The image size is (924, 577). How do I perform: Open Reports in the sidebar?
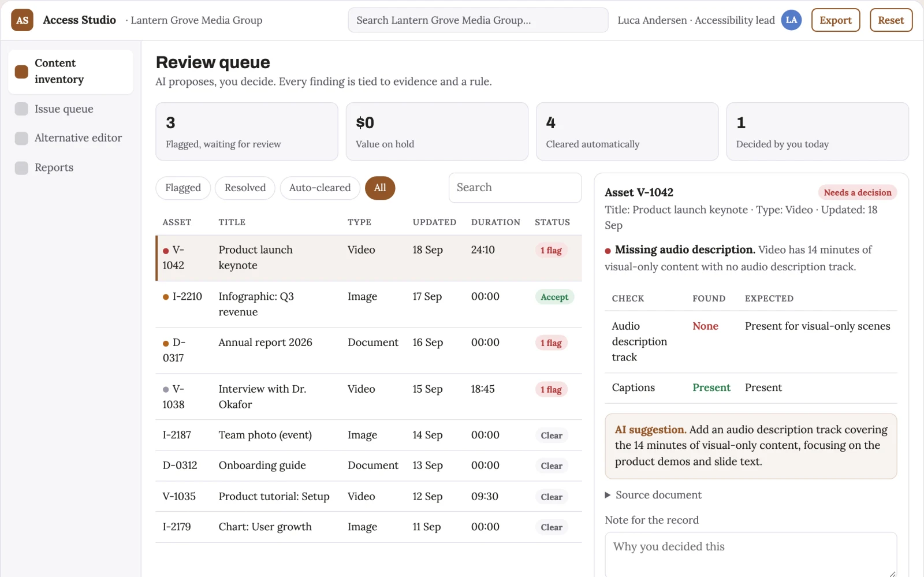(70, 168)
